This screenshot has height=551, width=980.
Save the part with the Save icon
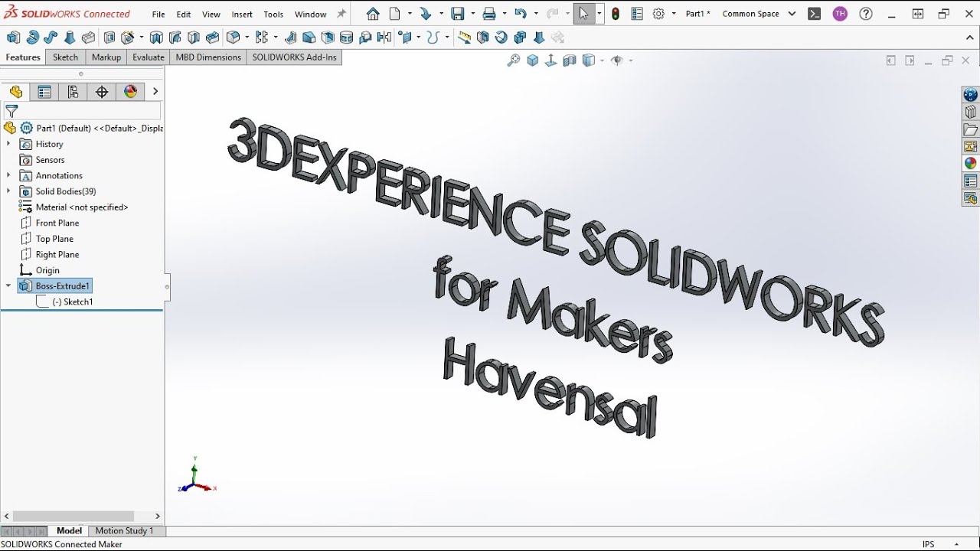458,14
